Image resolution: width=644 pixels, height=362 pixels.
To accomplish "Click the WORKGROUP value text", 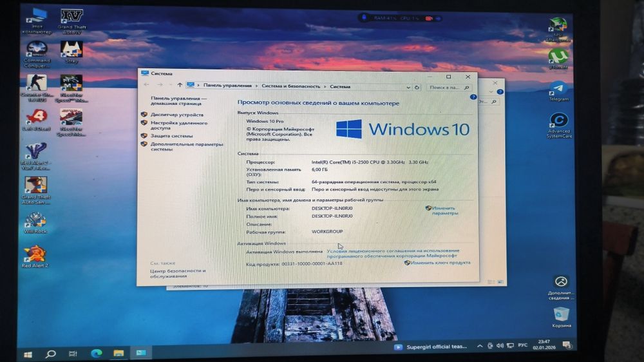I will 327,231.
